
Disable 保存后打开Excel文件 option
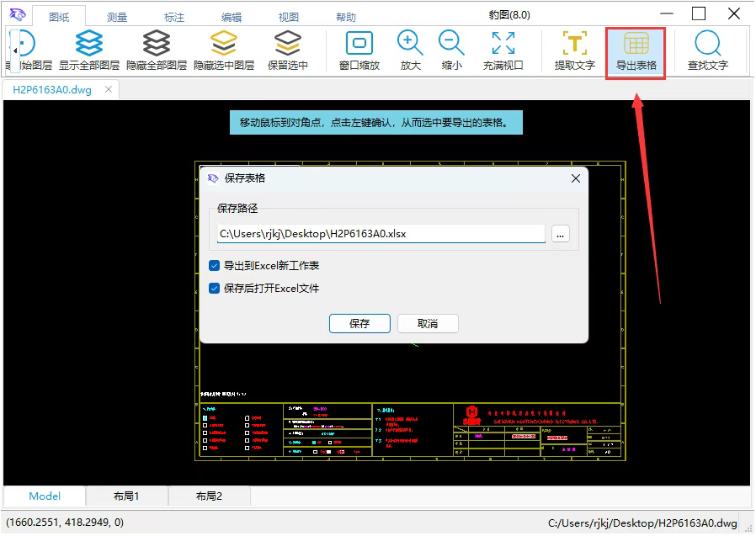214,286
